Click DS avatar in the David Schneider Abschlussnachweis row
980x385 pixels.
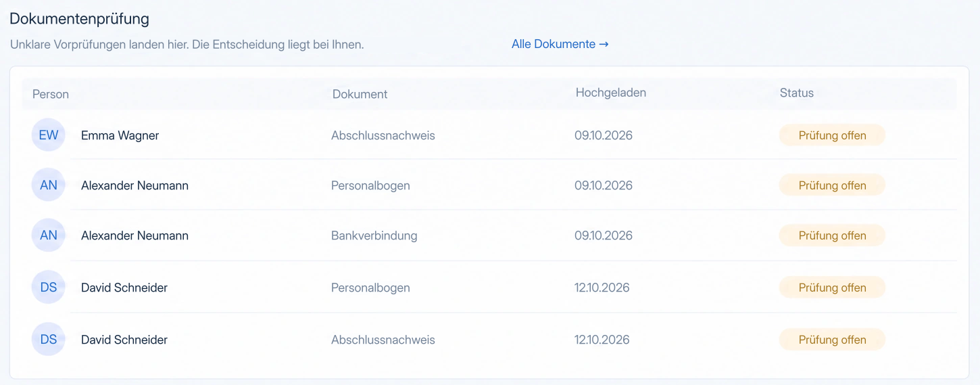49,339
